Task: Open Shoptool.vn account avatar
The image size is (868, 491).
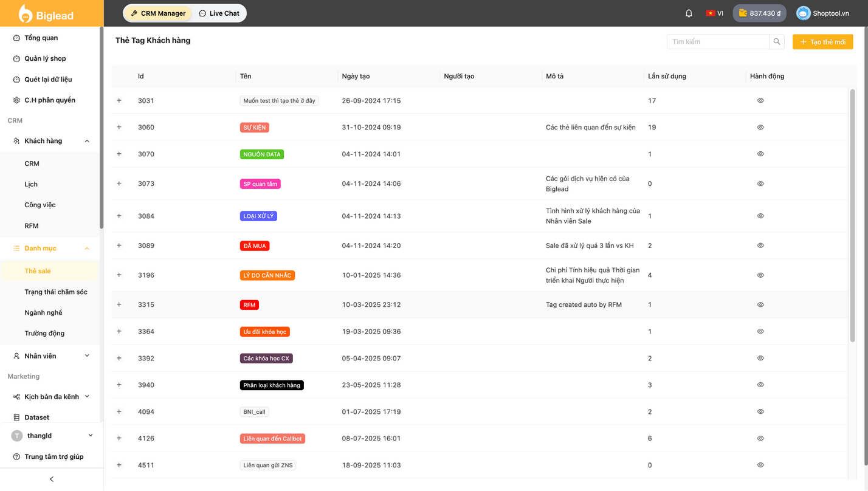Action: (x=803, y=13)
